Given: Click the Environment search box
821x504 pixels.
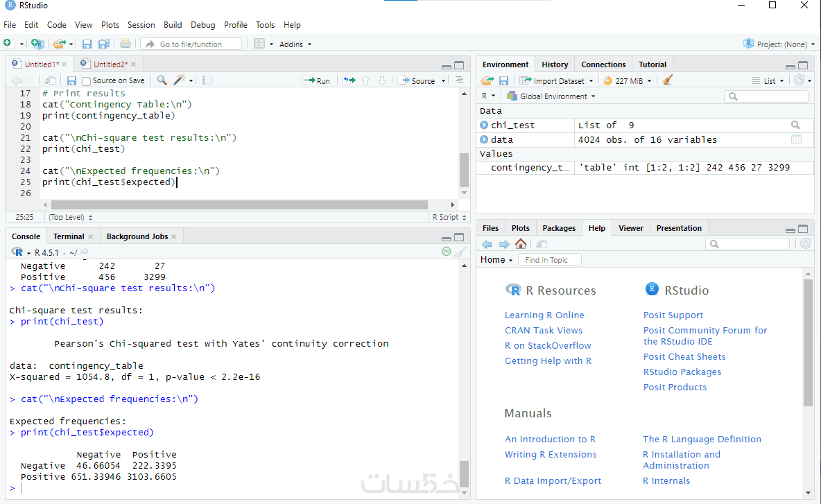Looking at the screenshot, I should (x=766, y=96).
